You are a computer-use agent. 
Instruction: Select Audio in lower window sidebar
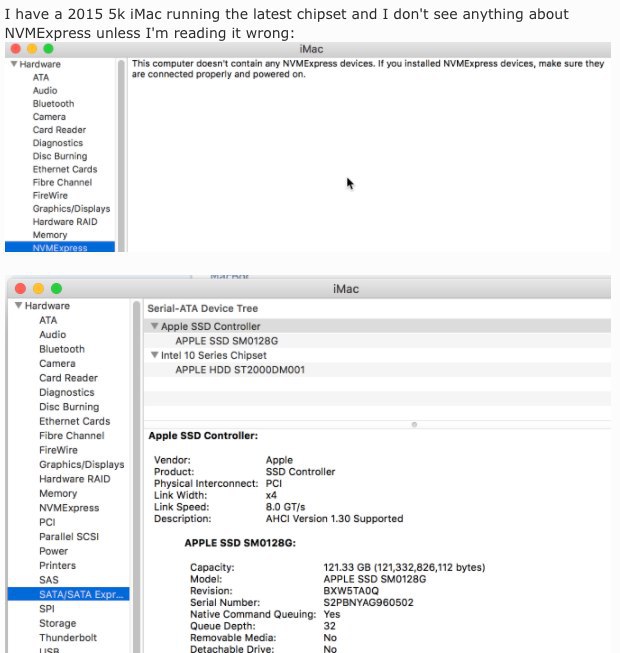52,334
